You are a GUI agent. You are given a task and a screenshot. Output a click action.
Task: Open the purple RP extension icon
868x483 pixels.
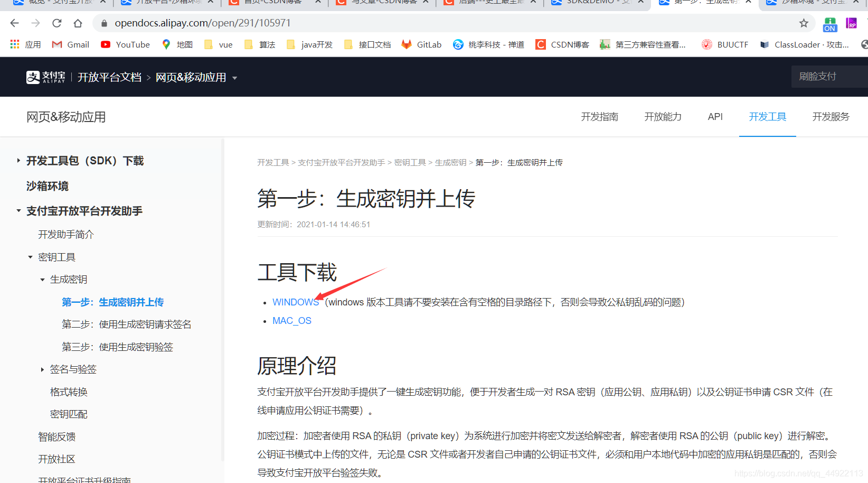coord(851,23)
